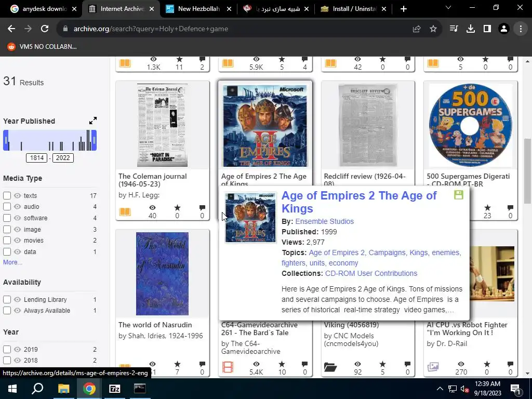Check the movies media type checkbox

point(7,240)
